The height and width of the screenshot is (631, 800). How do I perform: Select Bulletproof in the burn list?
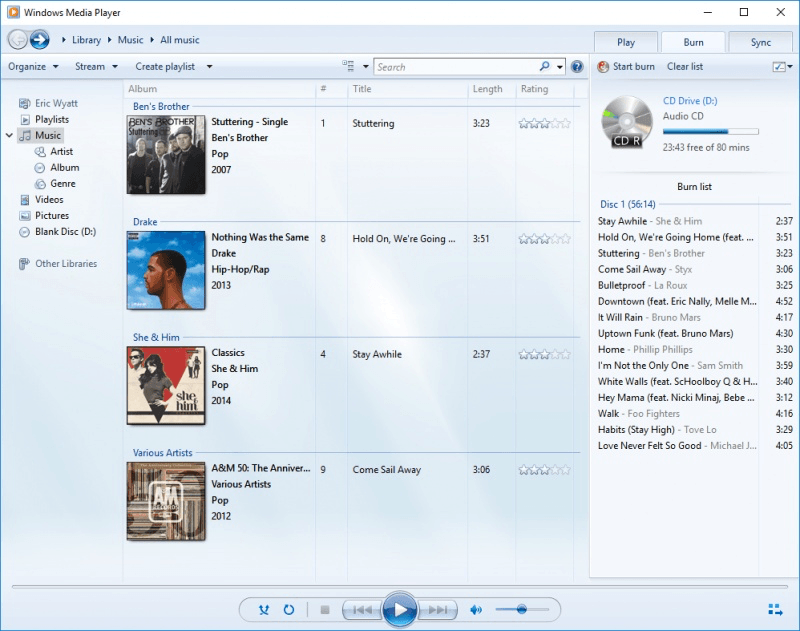(695, 285)
